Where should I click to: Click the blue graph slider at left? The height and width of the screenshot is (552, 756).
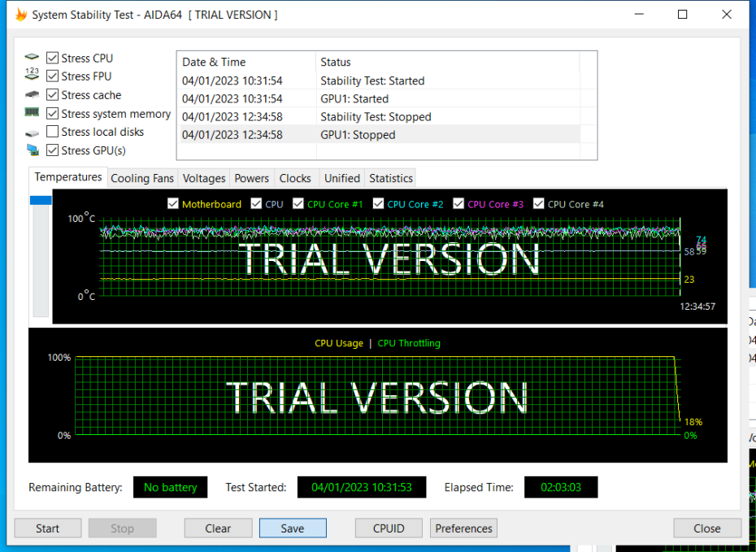tap(41, 200)
